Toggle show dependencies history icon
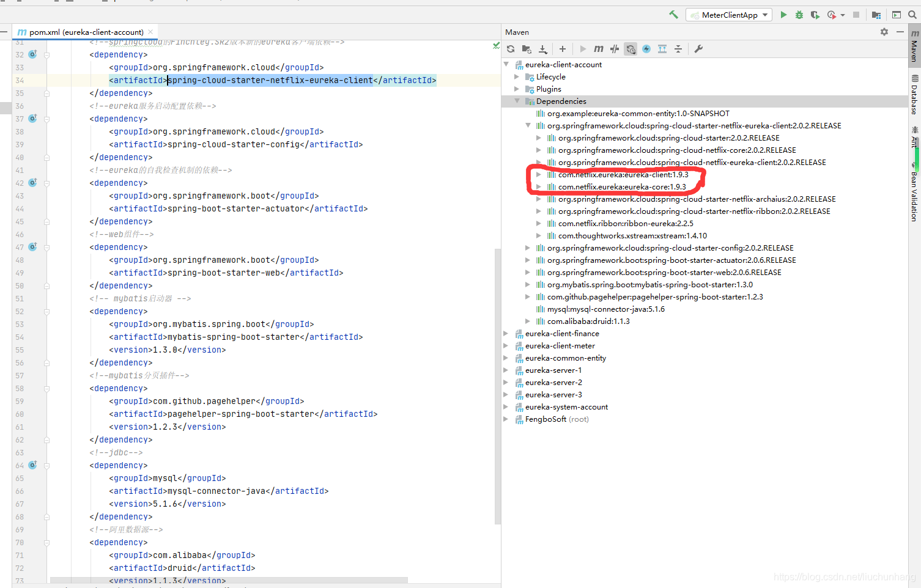The image size is (921, 588). tap(631, 49)
